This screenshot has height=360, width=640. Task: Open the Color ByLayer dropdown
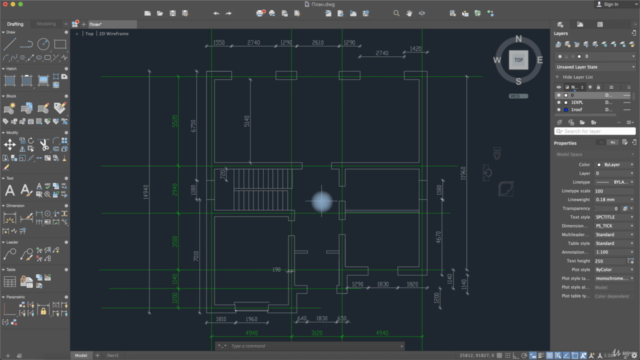coord(615,164)
